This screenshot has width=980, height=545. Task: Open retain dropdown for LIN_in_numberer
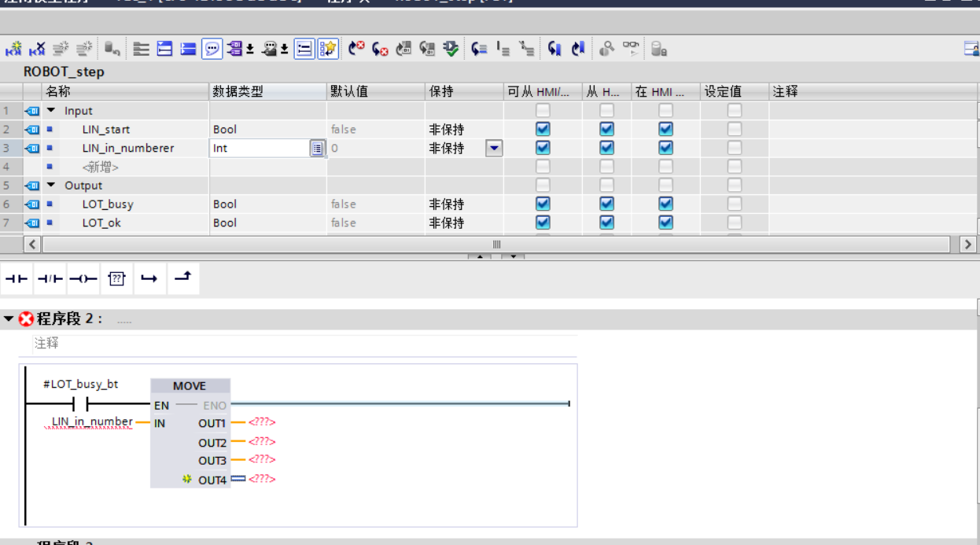494,148
